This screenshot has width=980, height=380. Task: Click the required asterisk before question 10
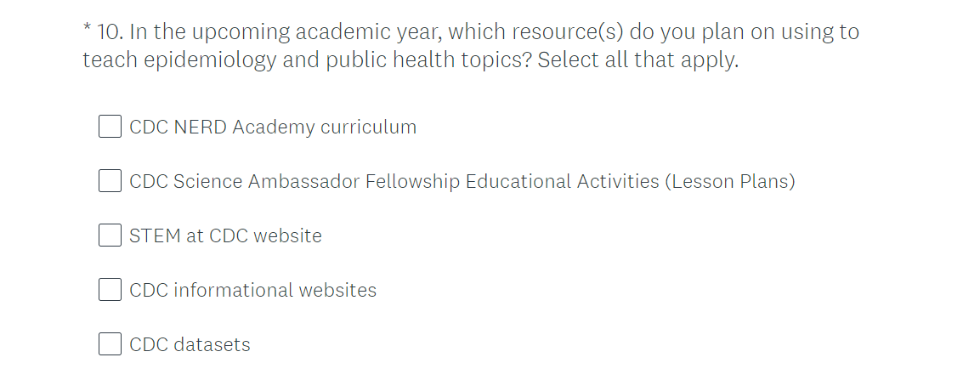87,29
